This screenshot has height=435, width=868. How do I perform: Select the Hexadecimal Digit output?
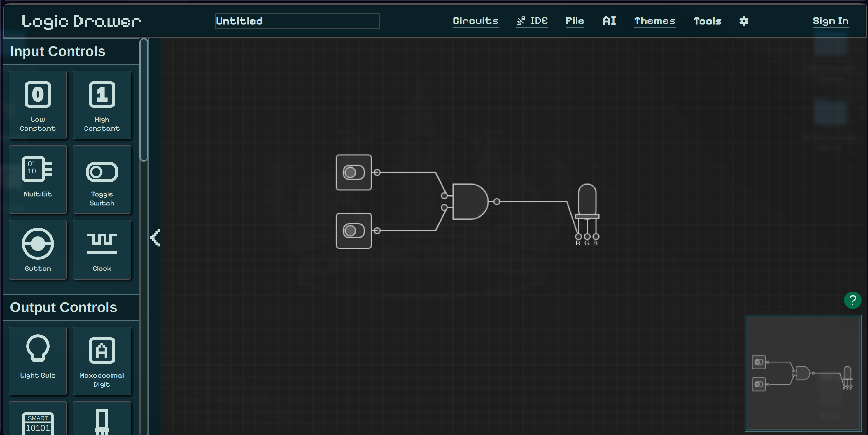[102, 361]
